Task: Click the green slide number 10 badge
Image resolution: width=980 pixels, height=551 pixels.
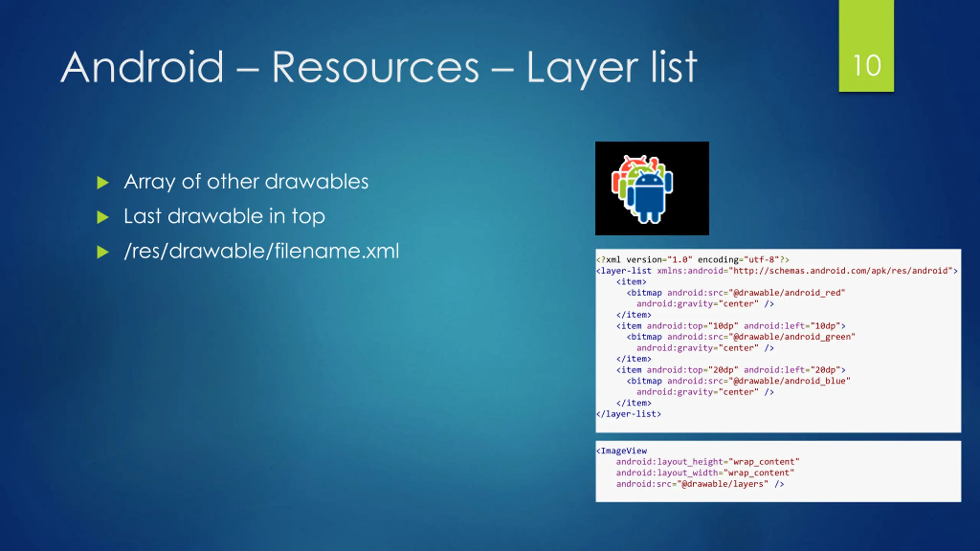Action: point(866,46)
